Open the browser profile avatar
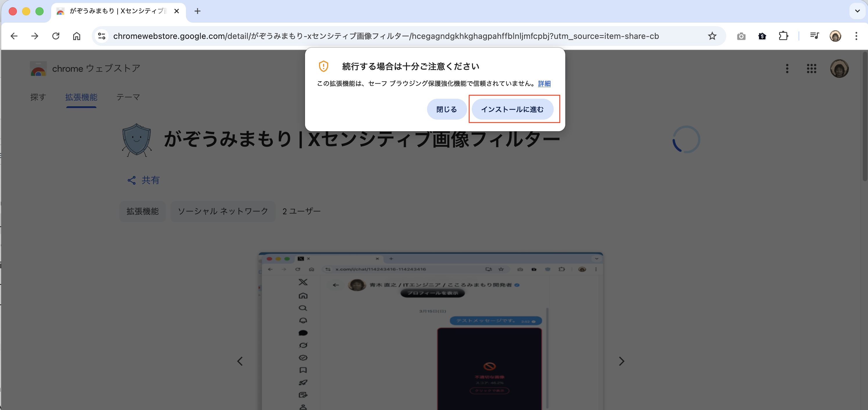Image resolution: width=868 pixels, height=410 pixels. [836, 36]
